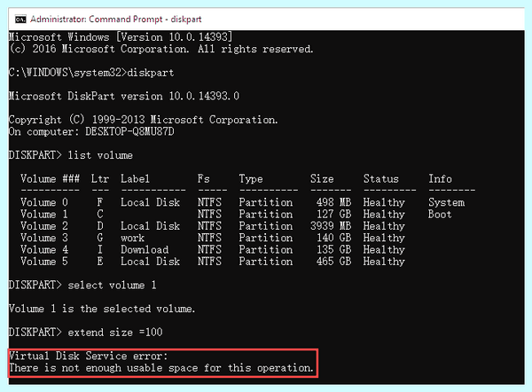Click the 'work' label of Volume 3
This screenshot has height=392, width=532.
tap(132, 238)
